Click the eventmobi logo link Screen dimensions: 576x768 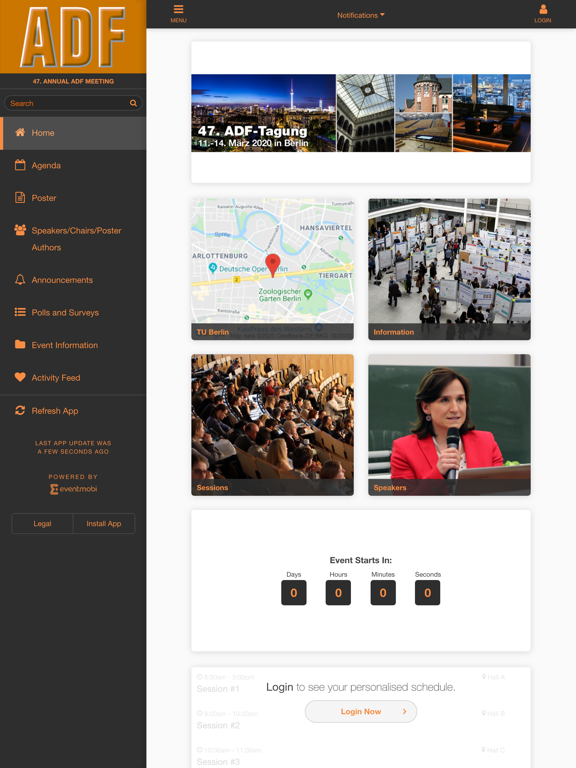(73, 489)
